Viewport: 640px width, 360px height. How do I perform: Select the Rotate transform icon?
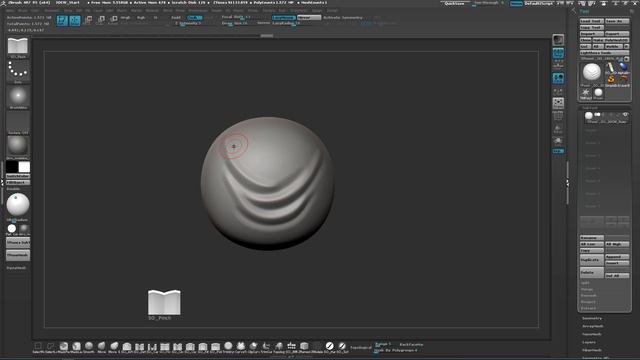pyautogui.click(x=113, y=20)
